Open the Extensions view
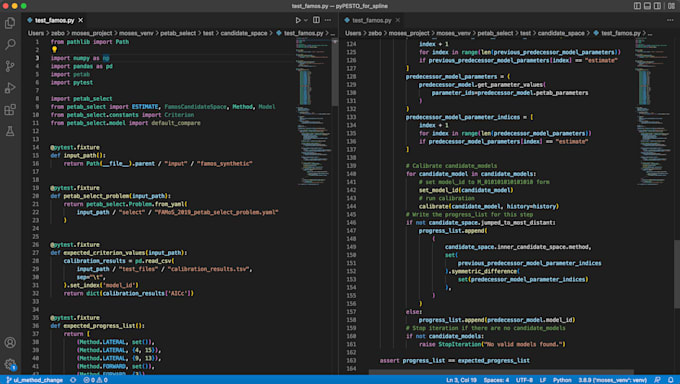 pyautogui.click(x=10, y=109)
